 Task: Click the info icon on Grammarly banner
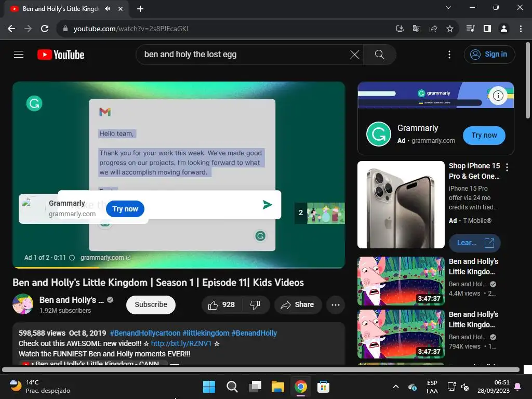tap(498, 96)
